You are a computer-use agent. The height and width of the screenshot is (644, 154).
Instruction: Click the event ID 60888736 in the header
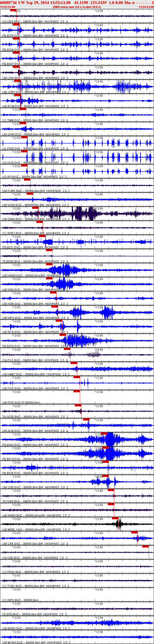pyautogui.click(x=8, y=3)
